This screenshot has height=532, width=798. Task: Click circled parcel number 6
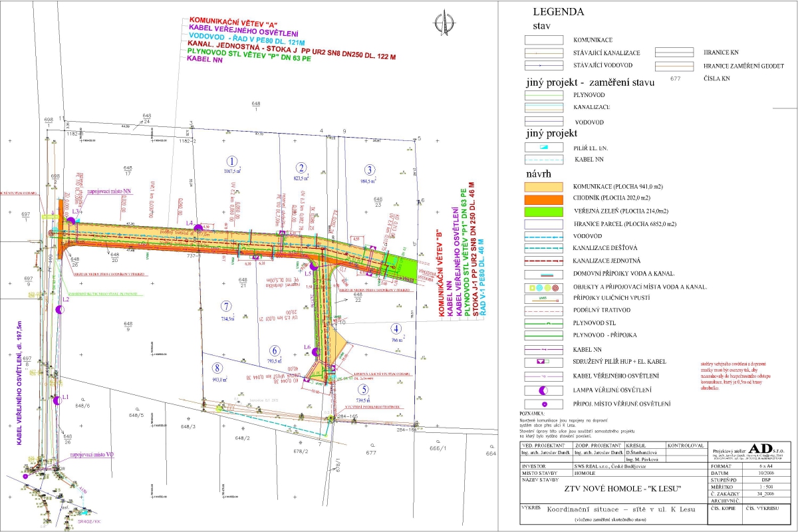click(x=274, y=350)
